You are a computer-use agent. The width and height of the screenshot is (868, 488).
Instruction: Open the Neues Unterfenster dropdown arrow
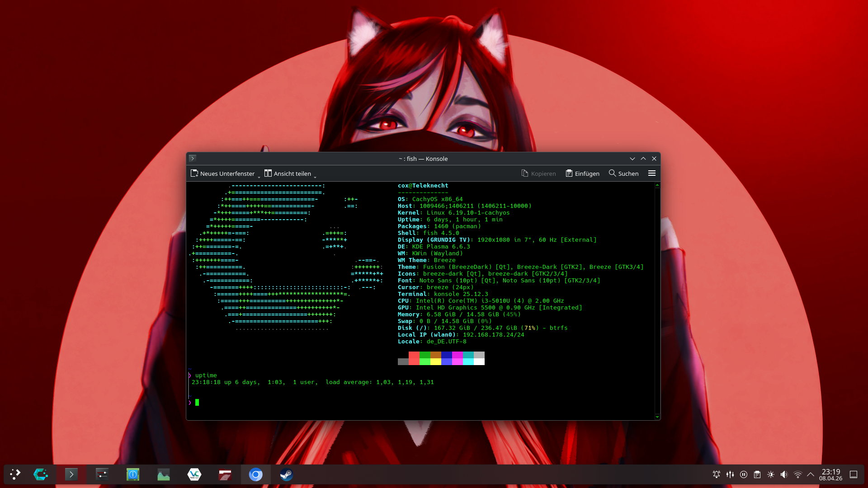tap(259, 177)
